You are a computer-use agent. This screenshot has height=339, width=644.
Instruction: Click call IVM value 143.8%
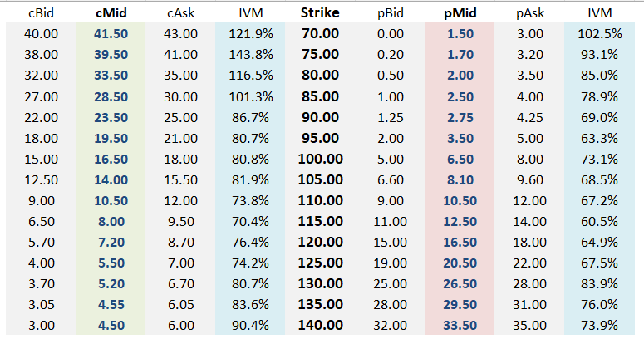[251, 55]
